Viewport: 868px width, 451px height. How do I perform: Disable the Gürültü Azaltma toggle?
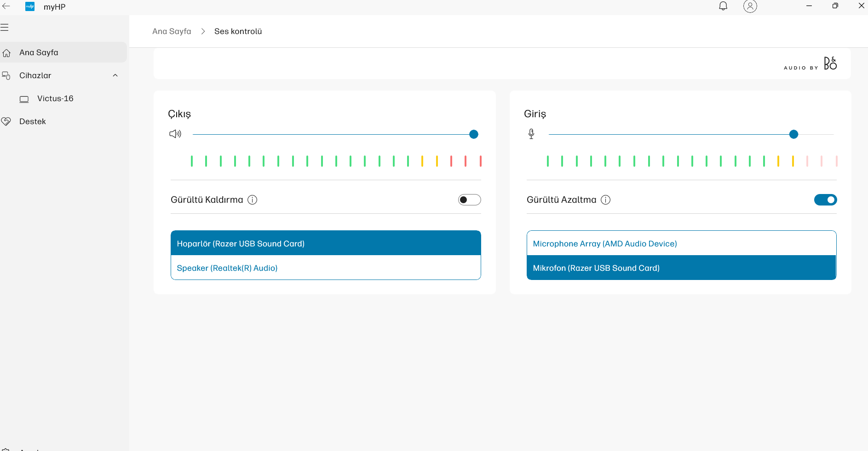825,200
